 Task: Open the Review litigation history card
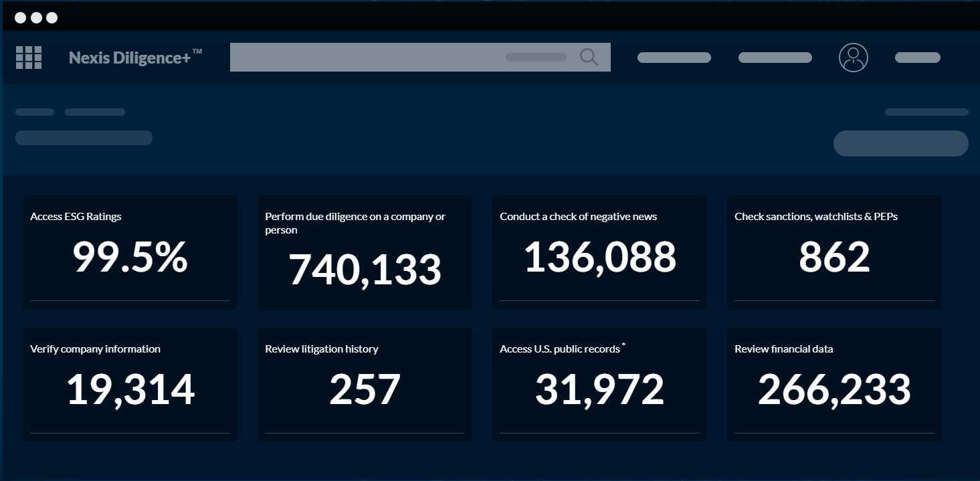[365, 385]
